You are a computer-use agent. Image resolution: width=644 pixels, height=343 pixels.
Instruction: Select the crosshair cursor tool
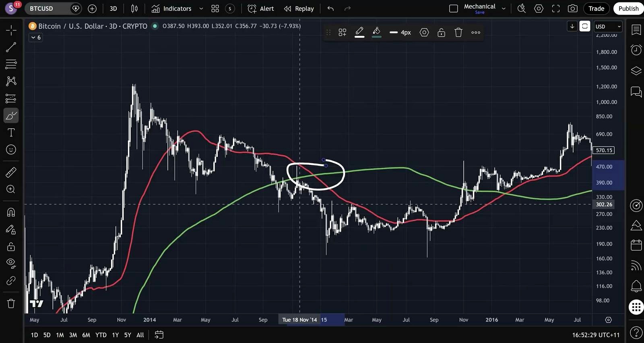tap(11, 30)
